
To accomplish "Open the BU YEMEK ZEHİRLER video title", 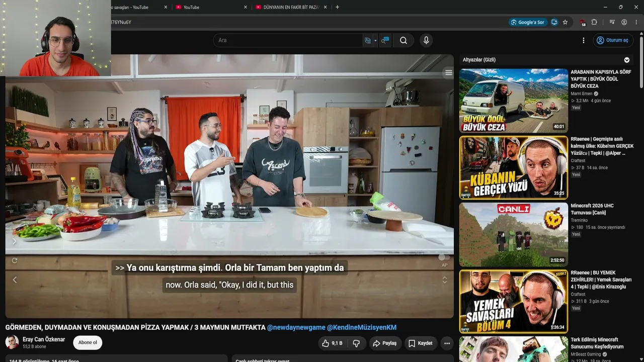I will click(x=601, y=280).
